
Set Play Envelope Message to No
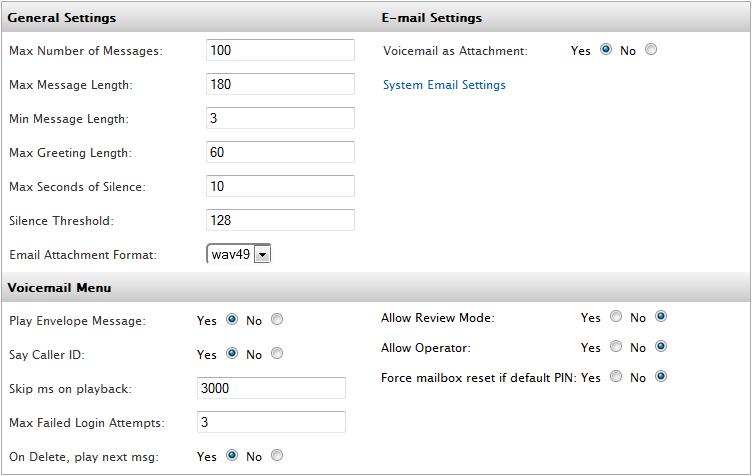pos(277,319)
